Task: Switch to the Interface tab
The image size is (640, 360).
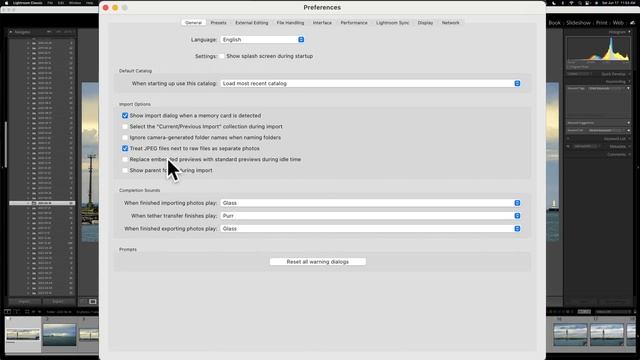Action: 322,23
